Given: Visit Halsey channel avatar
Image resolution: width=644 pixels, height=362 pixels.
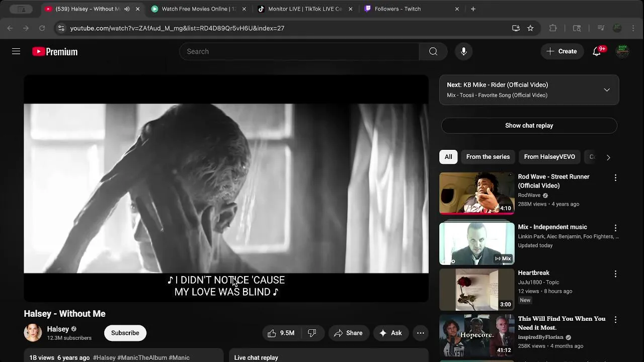Looking at the screenshot, I should [33, 333].
